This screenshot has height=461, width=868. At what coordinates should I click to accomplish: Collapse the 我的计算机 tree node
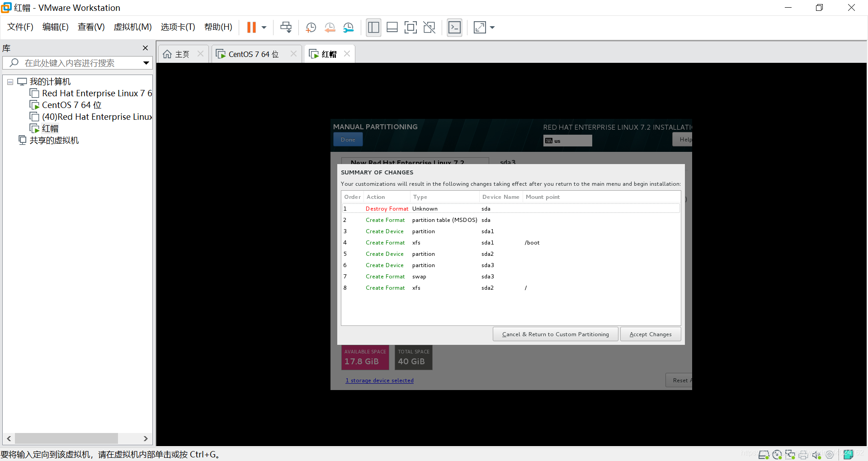[x=10, y=82]
